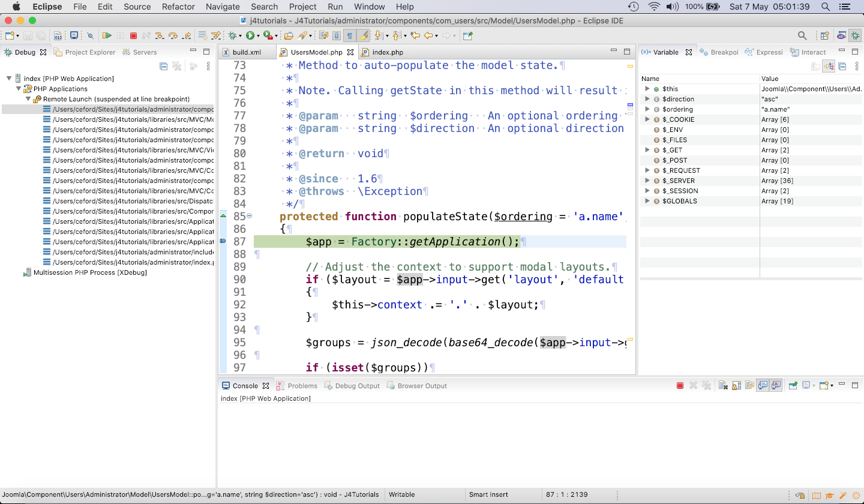Open the Browser Output tab

[417, 386]
